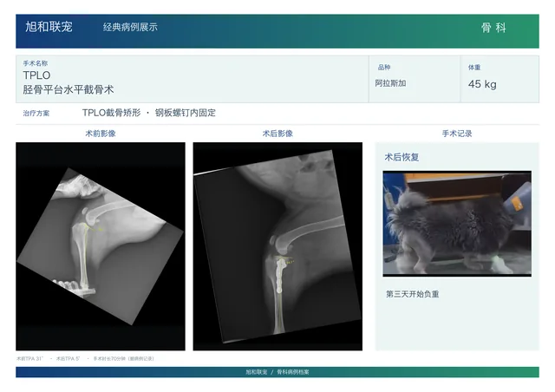
Task: Click the 术后TPA 5° footnote
Action: (68, 359)
